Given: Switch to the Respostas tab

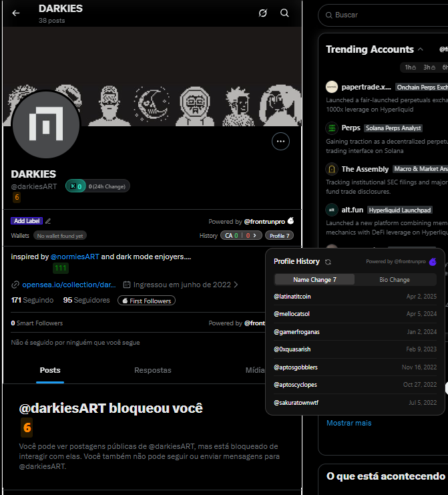Looking at the screenshot, I should pyautogui.click(x=153, y=370).
